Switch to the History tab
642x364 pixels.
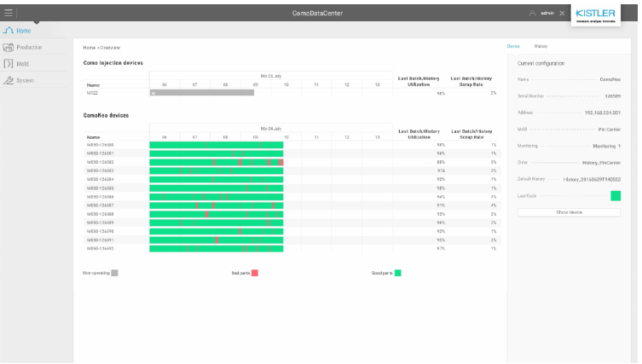click(541, 46)
